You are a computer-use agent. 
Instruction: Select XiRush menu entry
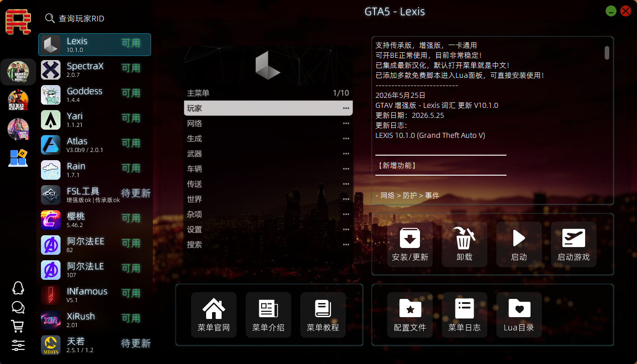coord(95,320)
